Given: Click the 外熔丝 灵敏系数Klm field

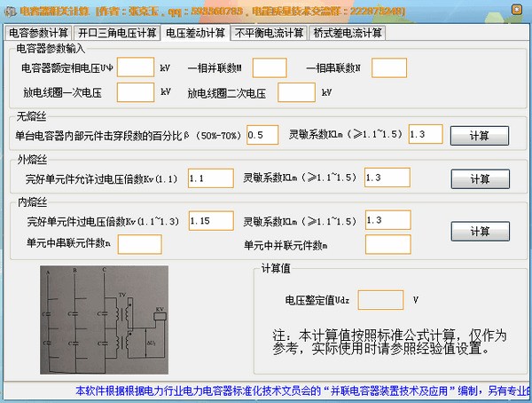Looking at the screenshot, I should pos(387,178).
